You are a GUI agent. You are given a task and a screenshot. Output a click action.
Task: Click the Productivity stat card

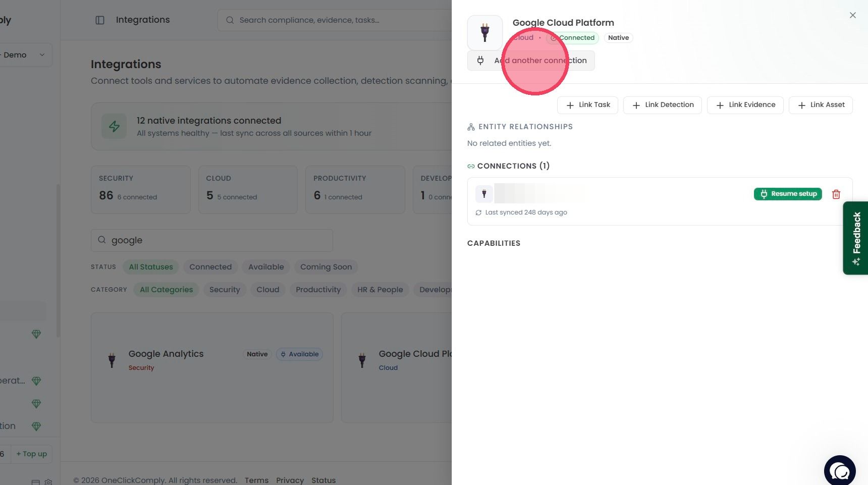[x=355, y=190]
